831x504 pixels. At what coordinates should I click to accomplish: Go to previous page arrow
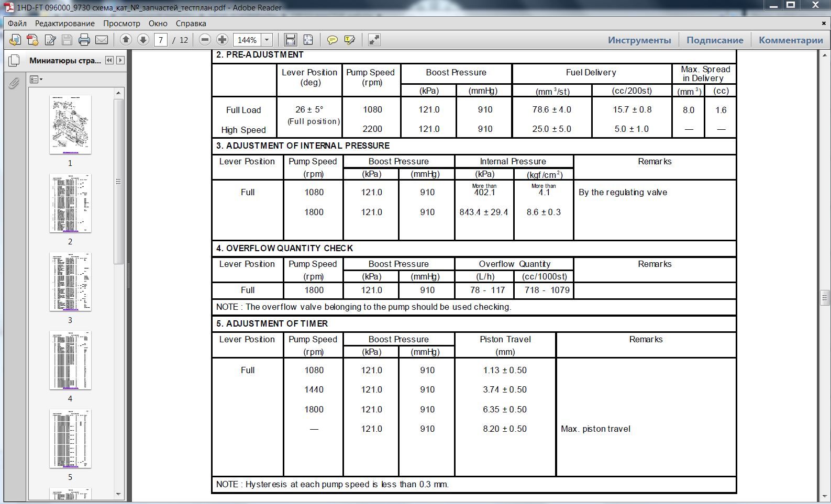(126, 40)
